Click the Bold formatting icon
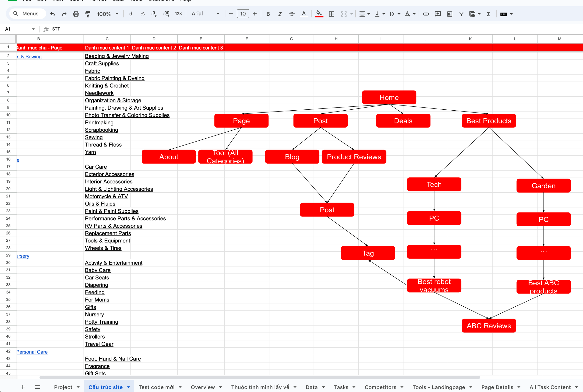 [x=268, y=14]
